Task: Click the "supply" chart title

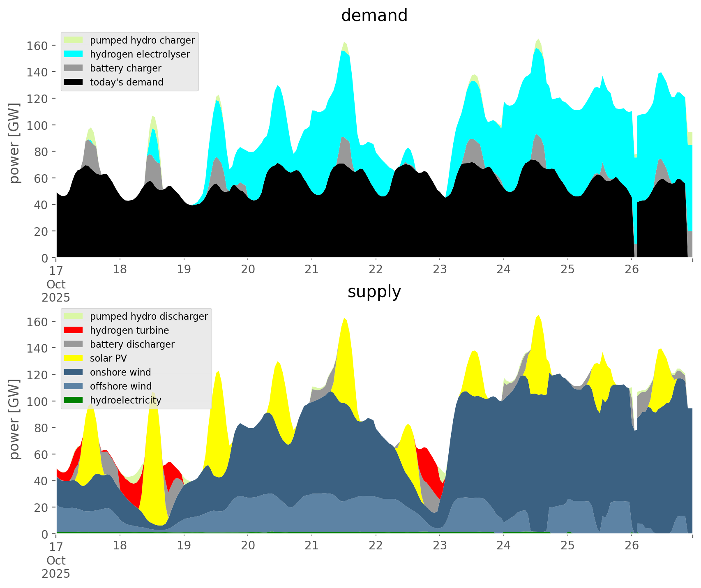Action: pos(374,292)
